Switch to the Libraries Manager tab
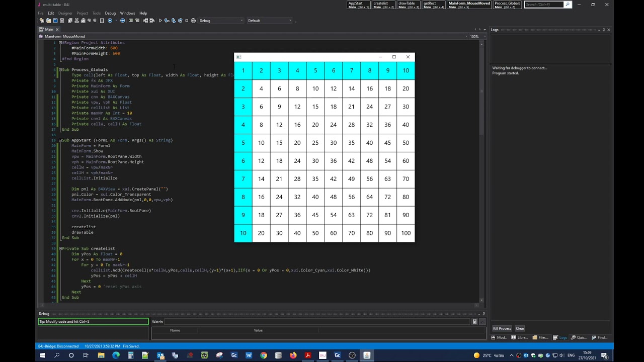 point(519,337)
